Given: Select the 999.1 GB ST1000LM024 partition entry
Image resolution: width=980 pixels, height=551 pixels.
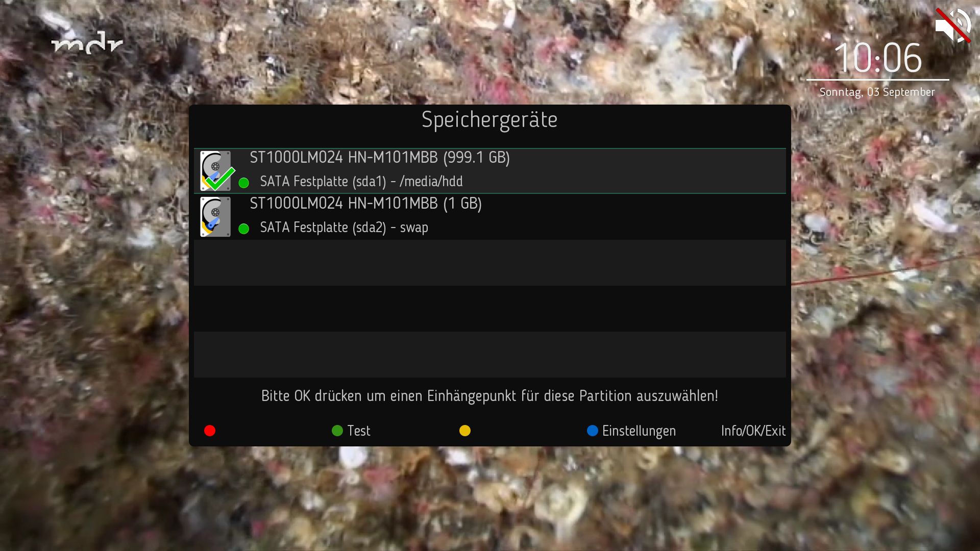Looking at the screenshot, I should coord(490,171).
